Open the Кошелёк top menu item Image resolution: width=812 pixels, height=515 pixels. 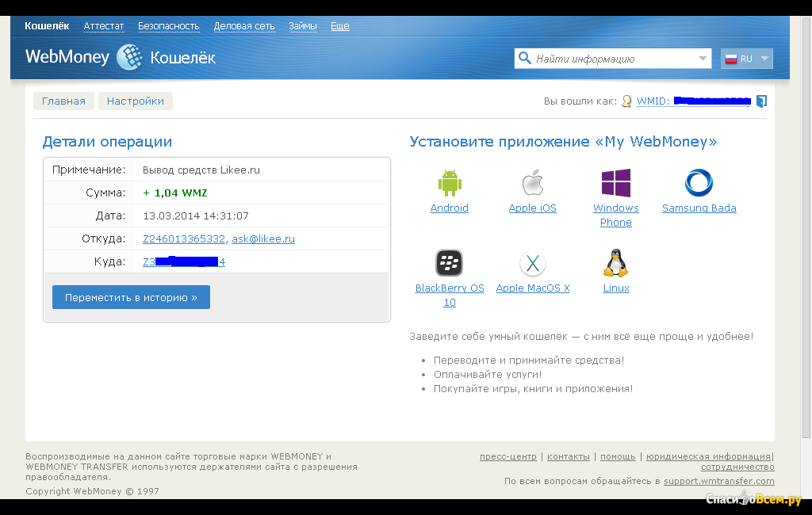click(x=47, y=26)
